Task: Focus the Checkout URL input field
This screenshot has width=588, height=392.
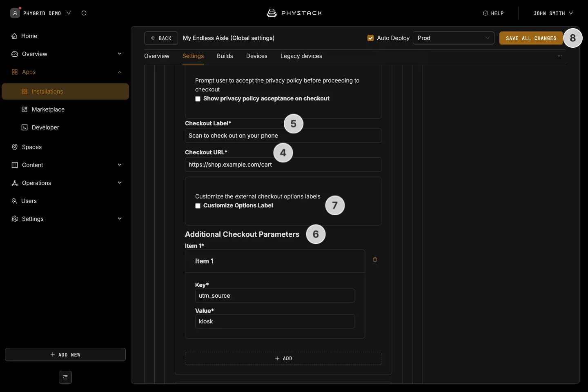Action: tap(283, 165)
